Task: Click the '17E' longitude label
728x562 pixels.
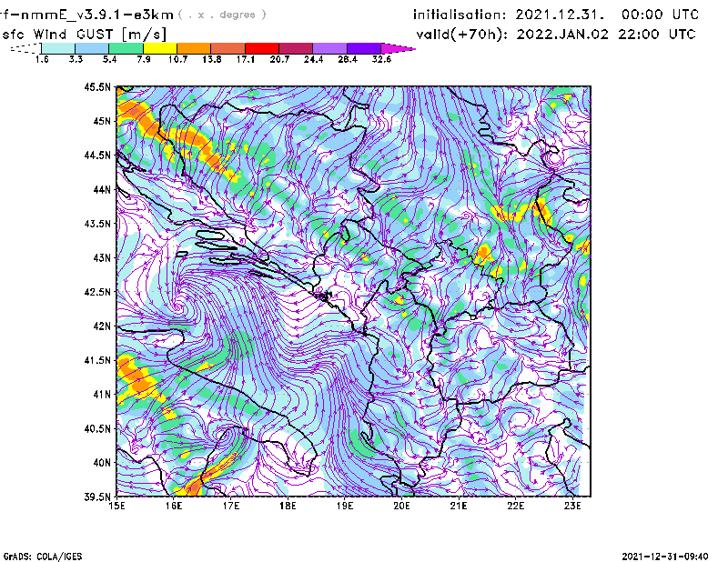Action: click(x=231, y=506)
